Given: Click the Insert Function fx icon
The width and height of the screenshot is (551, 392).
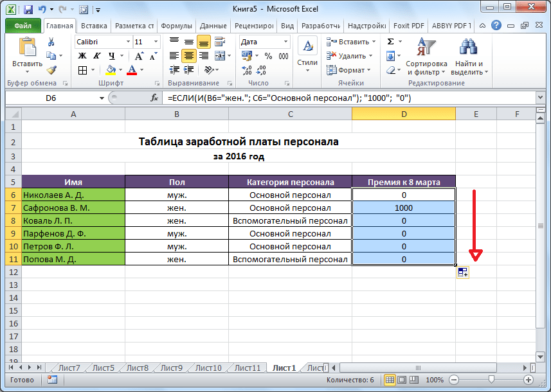Looking at the screenshot, I should 154,98.
